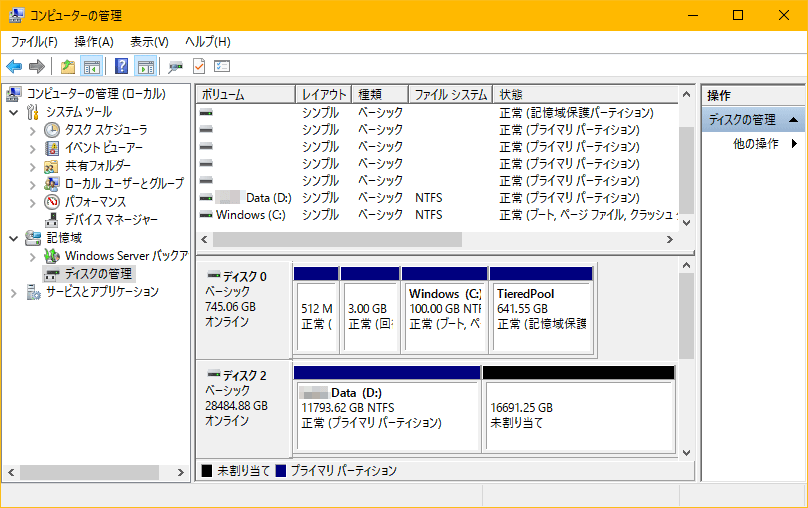Toggle the action pane toolbar icon
This screenshot has height=508, width=808.
click(x=145, y=67)
